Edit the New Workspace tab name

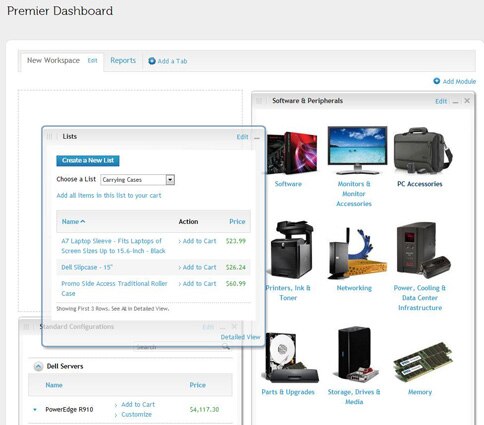[x=92, y=61]
